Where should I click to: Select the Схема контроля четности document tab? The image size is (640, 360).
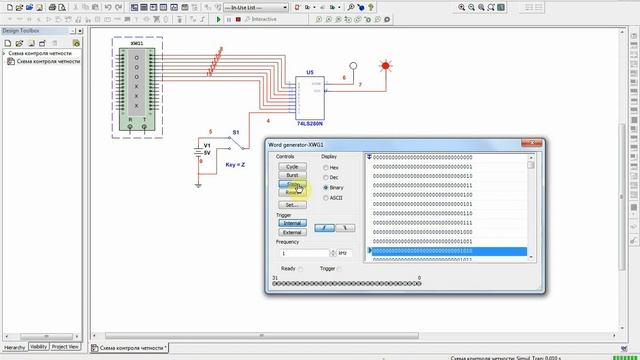pyautogui.click(x=129, y=348)
